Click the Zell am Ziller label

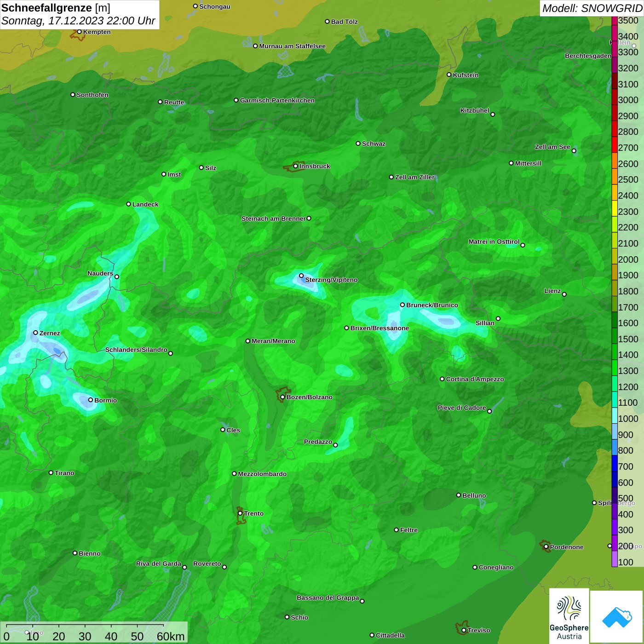click(x=415, y=177)
